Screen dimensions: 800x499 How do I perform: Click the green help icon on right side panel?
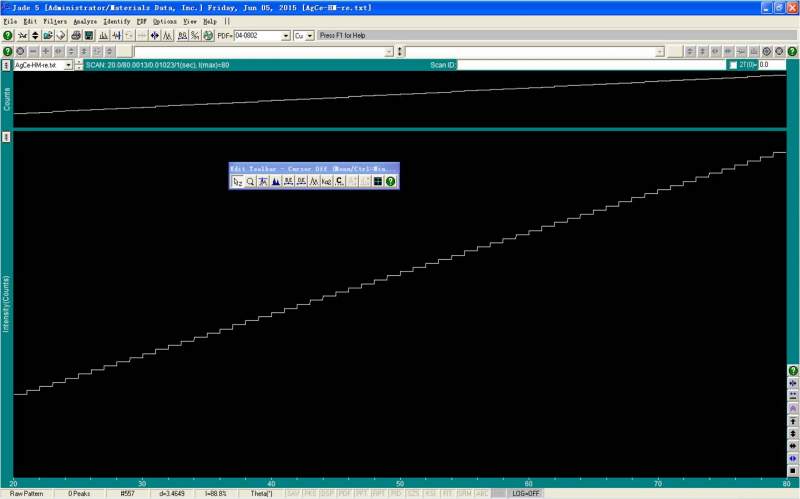pyautogui.click(x=793, y=370)
